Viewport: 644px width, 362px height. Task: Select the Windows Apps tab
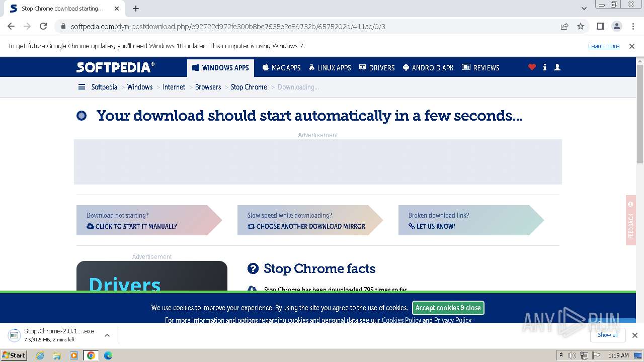pyautogui.click(x=220, y=67)
